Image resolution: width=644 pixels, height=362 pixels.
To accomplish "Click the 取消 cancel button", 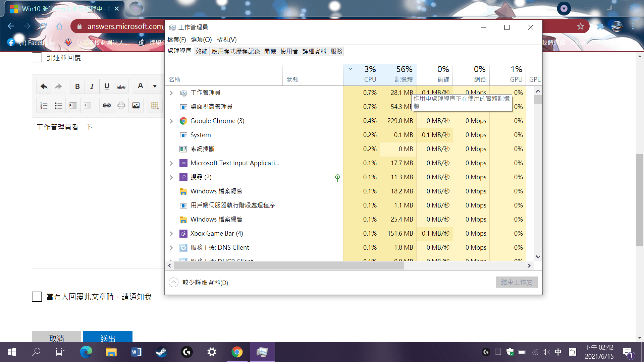I will [56, 337].
